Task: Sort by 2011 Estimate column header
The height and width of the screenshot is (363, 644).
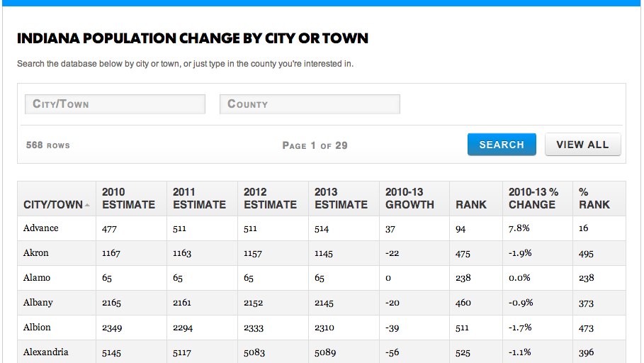Action: pyautogui.click(x=202, y=199)
